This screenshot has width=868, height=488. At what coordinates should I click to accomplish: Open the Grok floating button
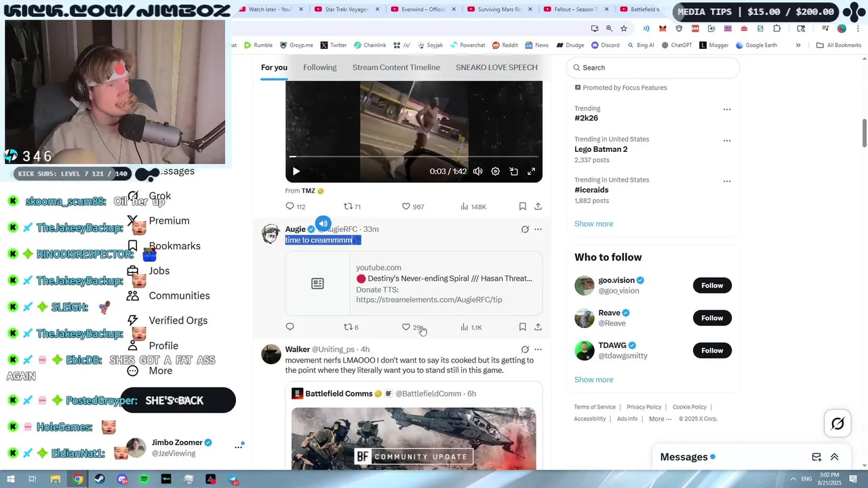(x=837, y=424)
